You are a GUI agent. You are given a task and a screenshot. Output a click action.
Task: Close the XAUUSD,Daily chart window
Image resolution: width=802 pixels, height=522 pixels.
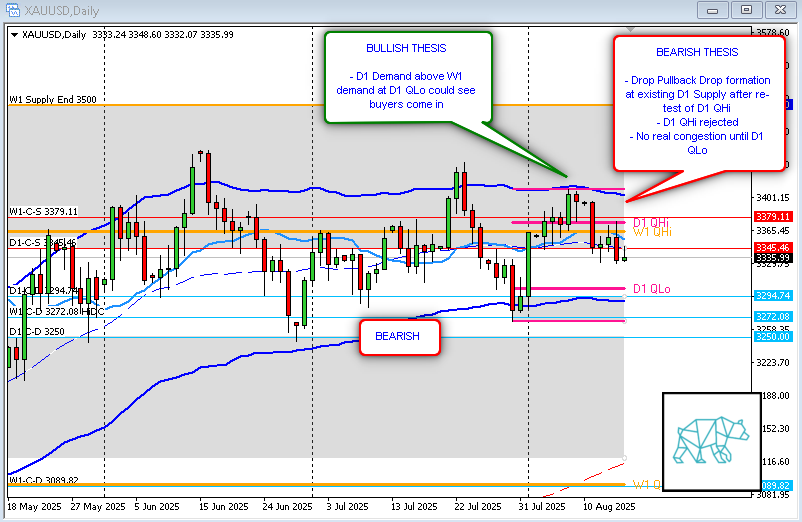pos(777,10)
